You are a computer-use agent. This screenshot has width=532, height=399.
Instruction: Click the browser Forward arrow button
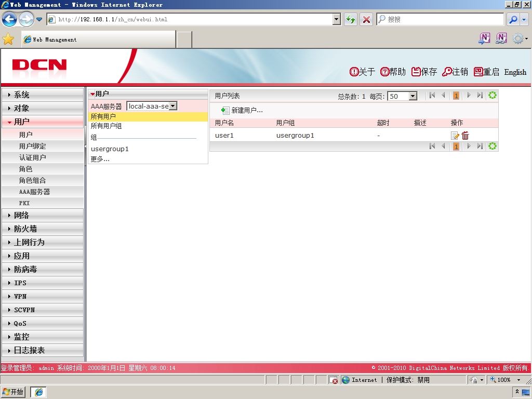pyautogui.click(x=26, y=19)
